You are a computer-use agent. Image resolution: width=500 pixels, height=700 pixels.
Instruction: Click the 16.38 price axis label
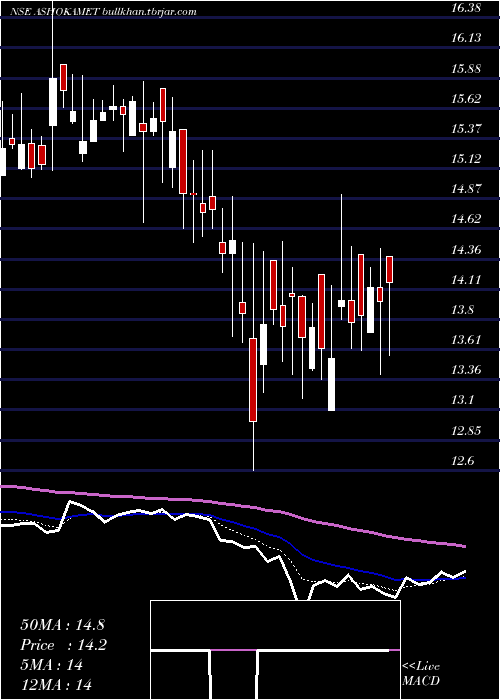tap(466, 8)
